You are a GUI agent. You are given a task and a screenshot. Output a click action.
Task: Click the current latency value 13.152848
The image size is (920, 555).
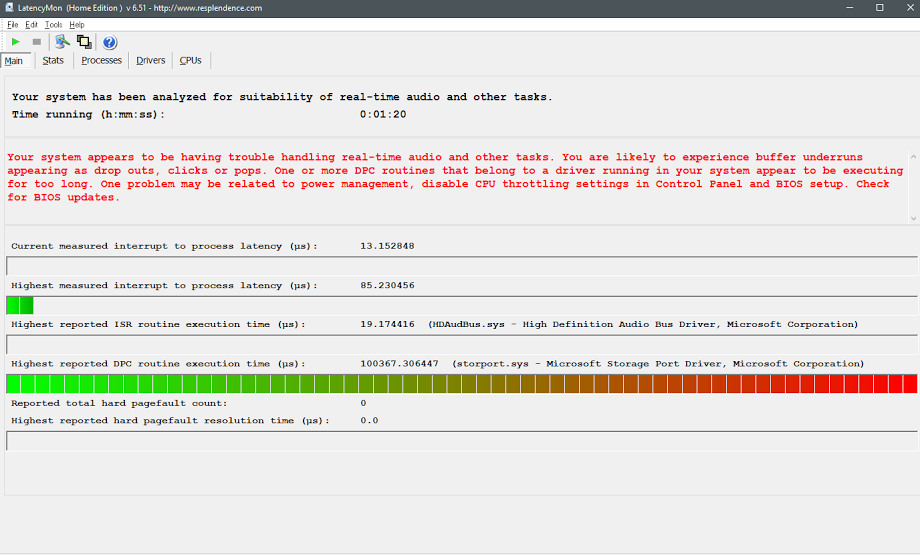point(387,246)
